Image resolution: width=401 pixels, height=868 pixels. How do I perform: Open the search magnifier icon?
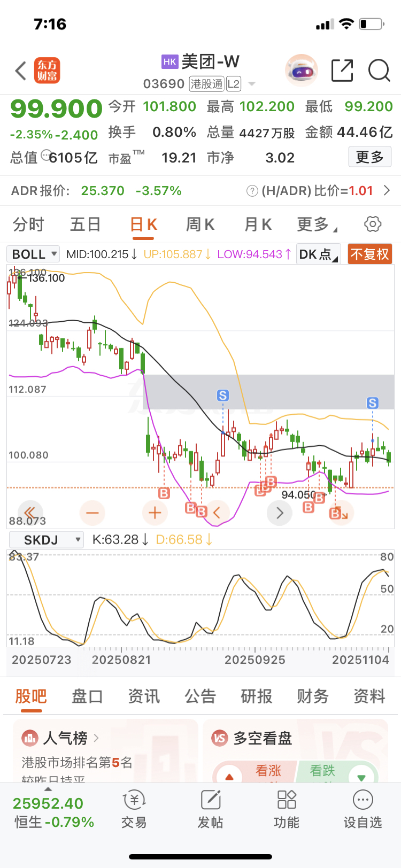tap(380, 71)
